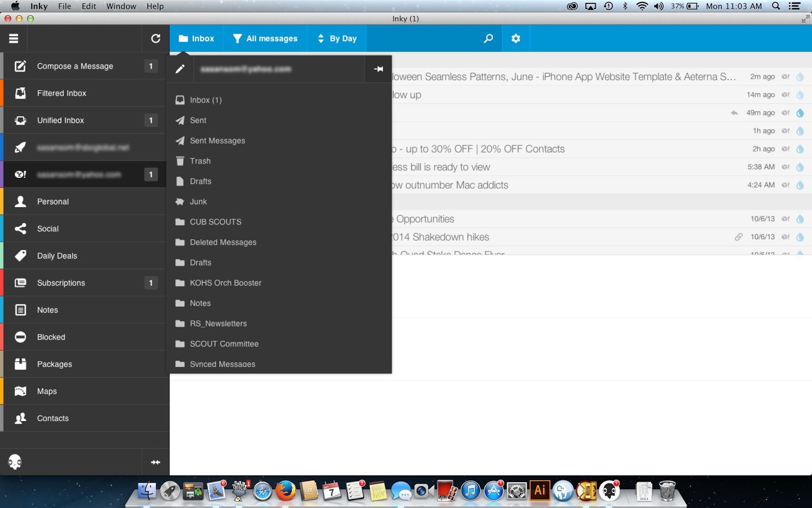This screenshot has width=812, height=508.
Task: Toggle relevance drop on 5:38 AM message
Action: tap(800, 167)
